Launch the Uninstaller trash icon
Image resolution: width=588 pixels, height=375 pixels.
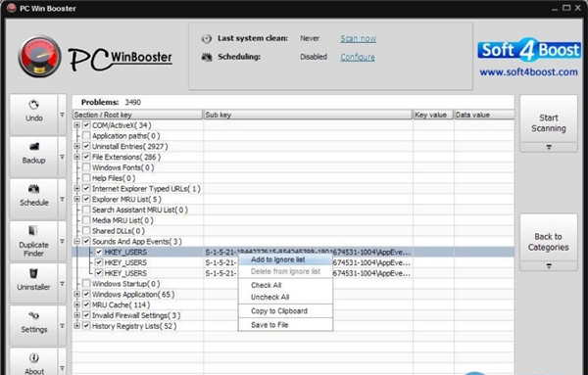coord(33,273)
